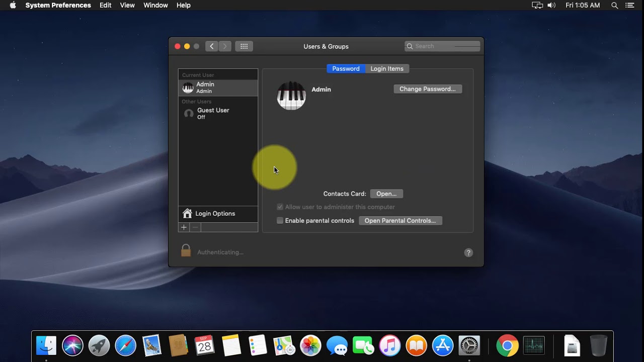The width and height of the screenshot is (644, 362).
Task: Click System Preferences gear in Dock
Action: 469,346
